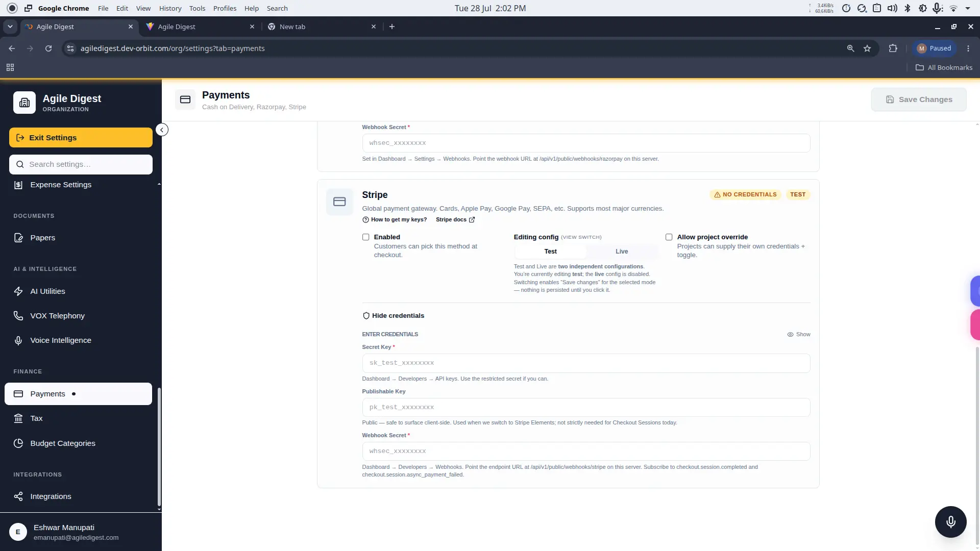Click the Integrations share-nodes icon
The height and width of the screenshot is (551, 980).
tap(18, 496)
